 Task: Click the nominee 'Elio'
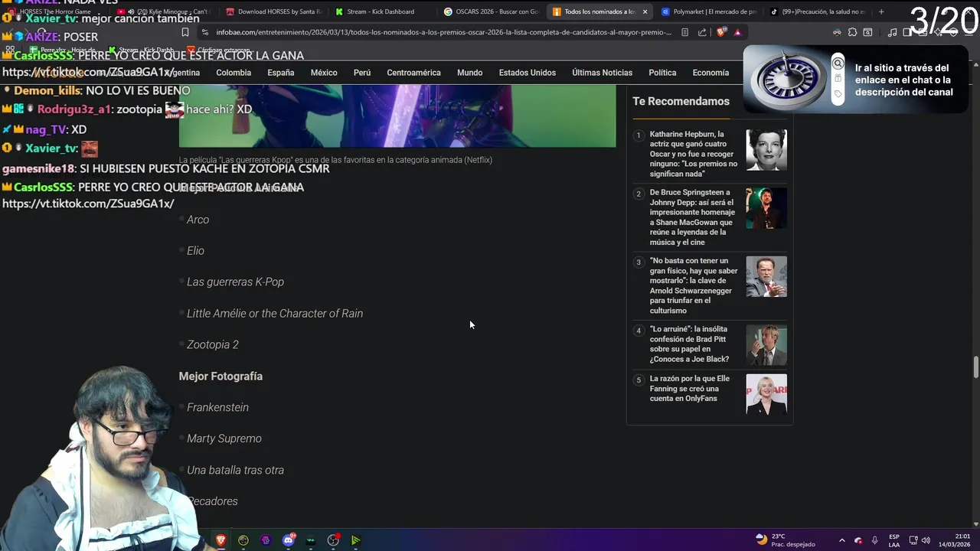point(195,251)
